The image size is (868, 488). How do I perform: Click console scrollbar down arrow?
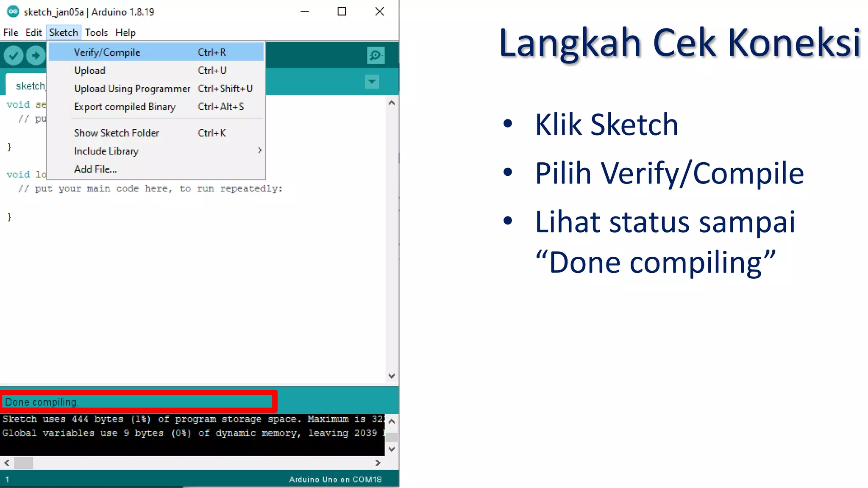coord(392,449)
